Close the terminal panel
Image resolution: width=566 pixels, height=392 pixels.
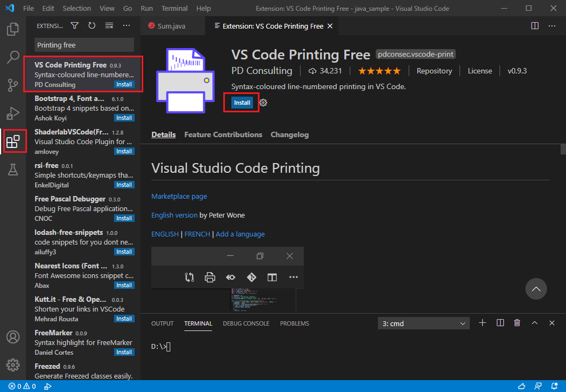coord(551,323)
